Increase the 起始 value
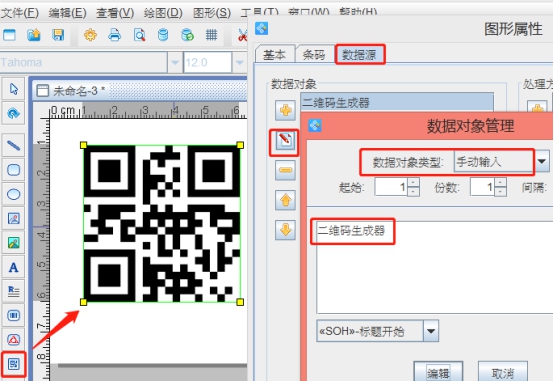 (413, 182)
